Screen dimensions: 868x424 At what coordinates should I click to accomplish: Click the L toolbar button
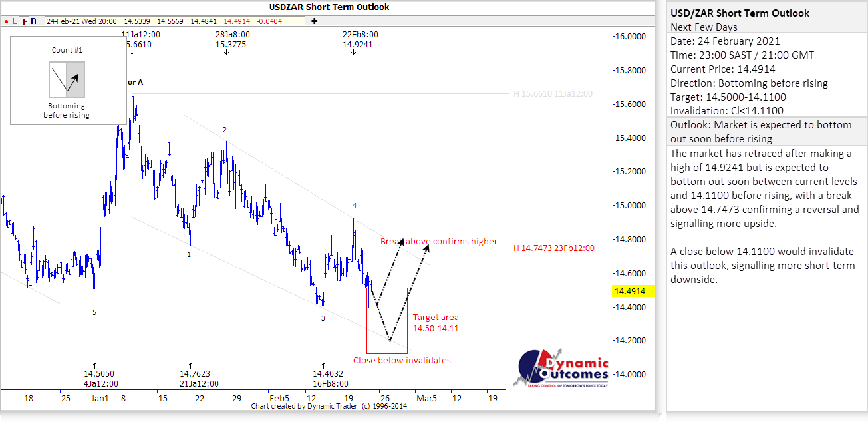pos(15,21)
